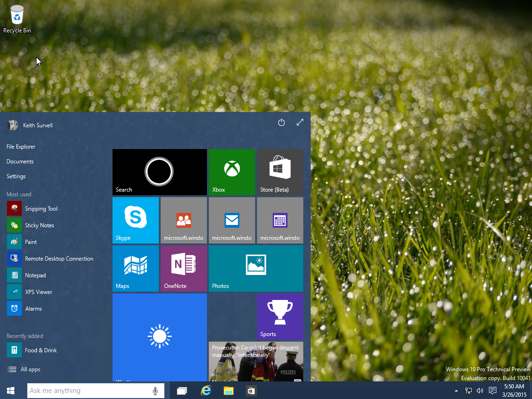Launch Snipping Tool from Most used

tap(32, 209)
